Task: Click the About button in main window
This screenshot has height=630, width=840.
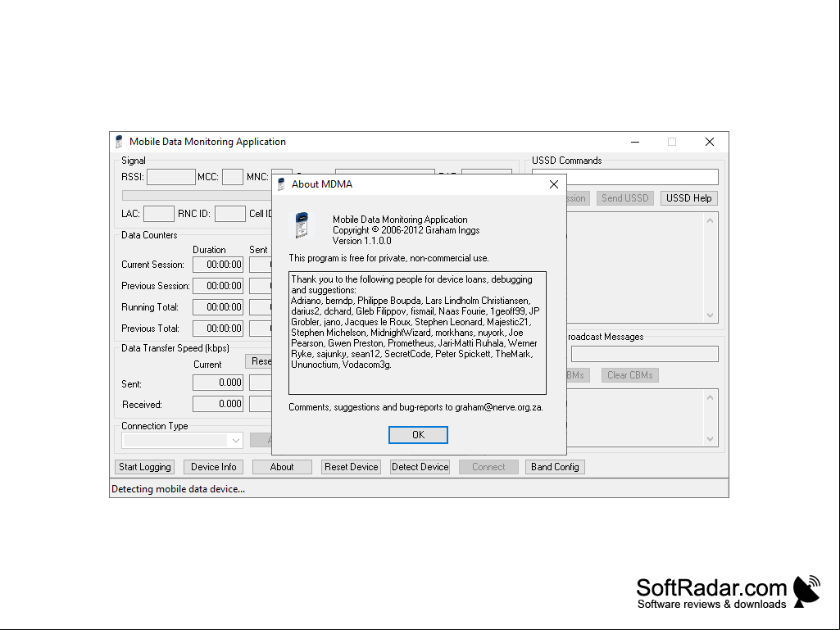Action: (x=282, y=467)
